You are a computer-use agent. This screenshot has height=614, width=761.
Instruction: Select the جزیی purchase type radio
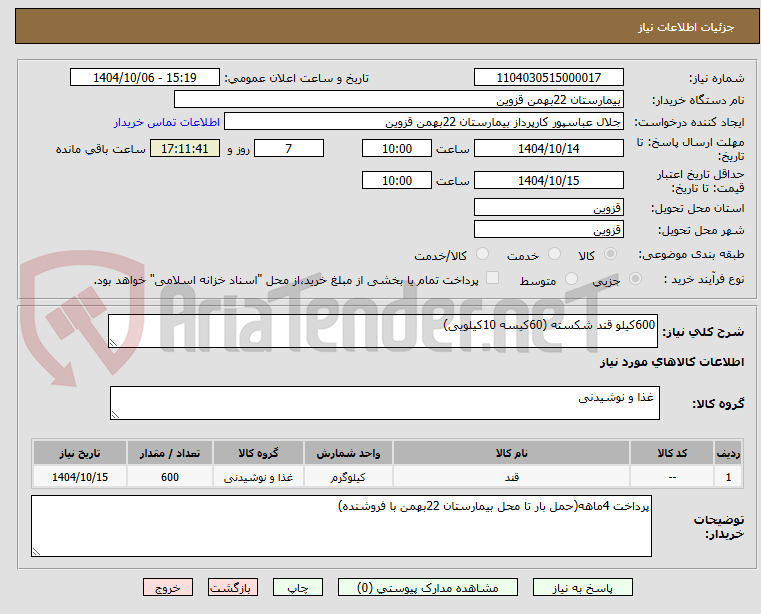(x=635, y=279)
